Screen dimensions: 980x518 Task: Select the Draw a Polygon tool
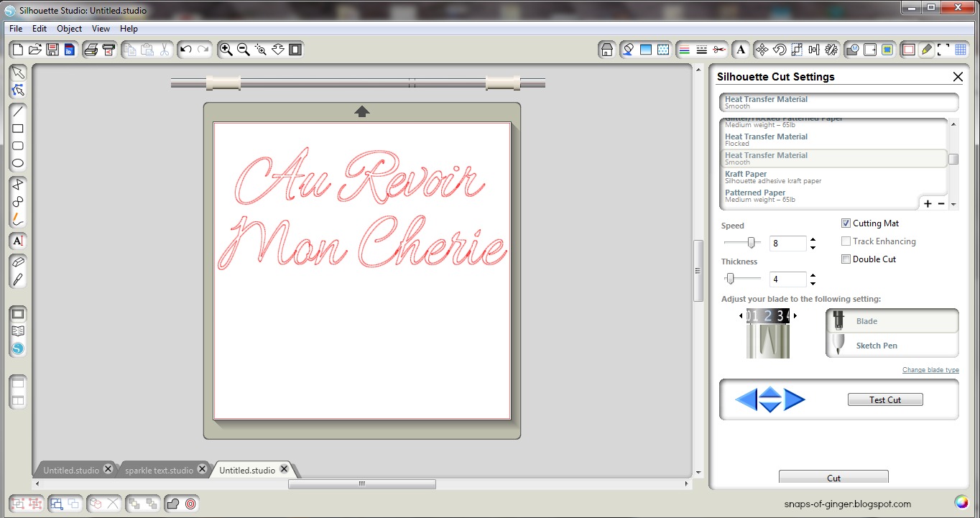(x=18, y=185)
